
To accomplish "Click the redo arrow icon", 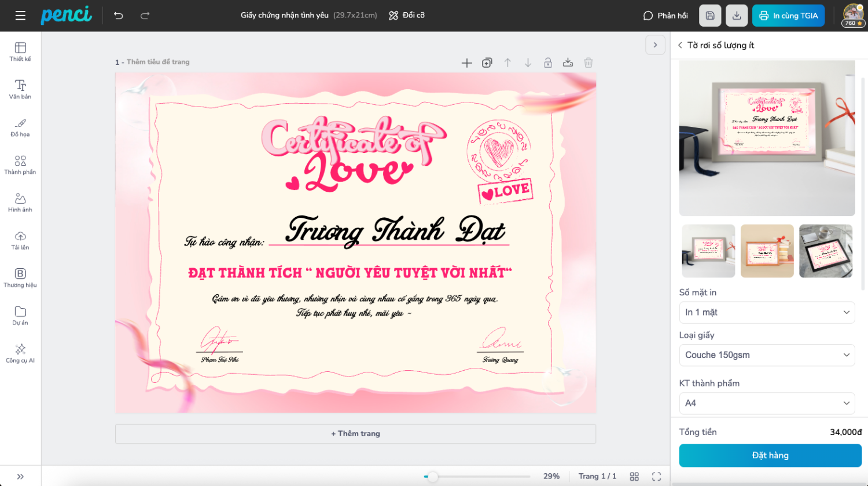I will [145, 16].
